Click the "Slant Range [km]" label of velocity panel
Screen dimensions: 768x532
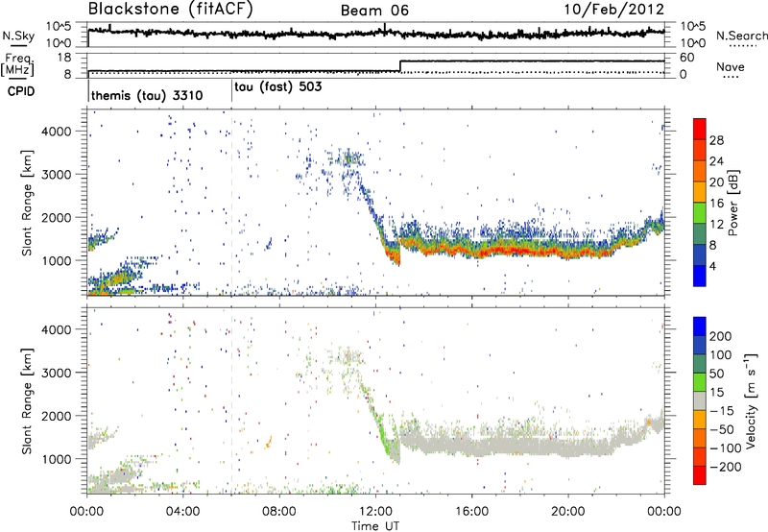click(28, 400)
